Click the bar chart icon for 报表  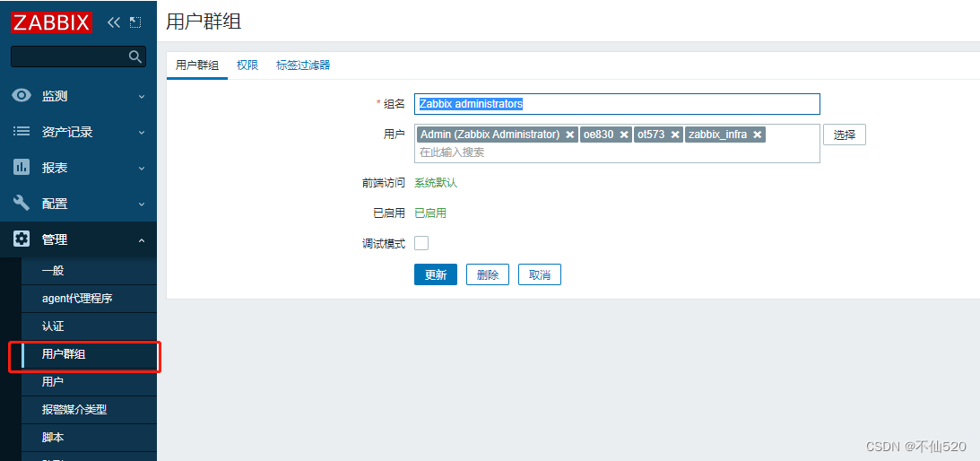click(x=22, y=167)
